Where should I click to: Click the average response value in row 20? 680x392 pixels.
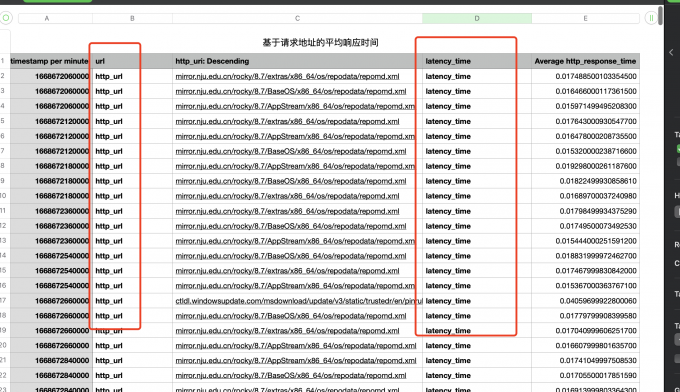[585, 346]
